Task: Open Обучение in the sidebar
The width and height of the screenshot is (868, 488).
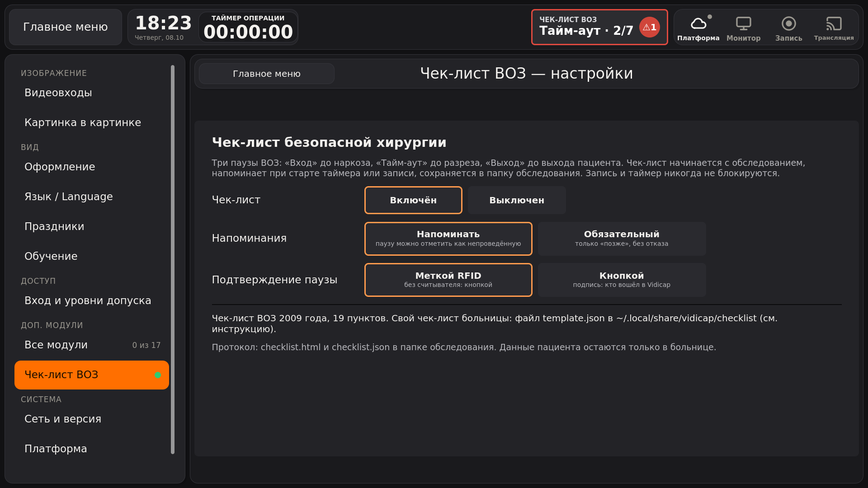Action: (x=92, y=256)
